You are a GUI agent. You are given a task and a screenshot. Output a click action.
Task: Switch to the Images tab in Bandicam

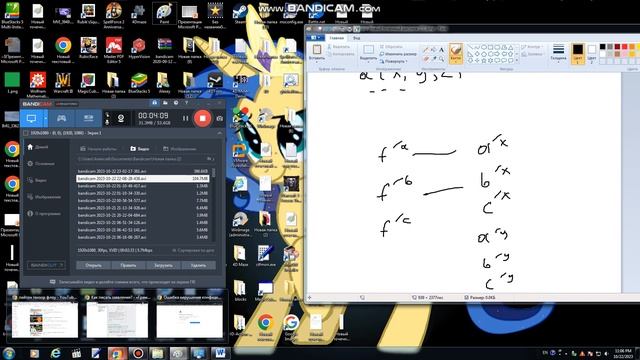[x=180, y=149]
